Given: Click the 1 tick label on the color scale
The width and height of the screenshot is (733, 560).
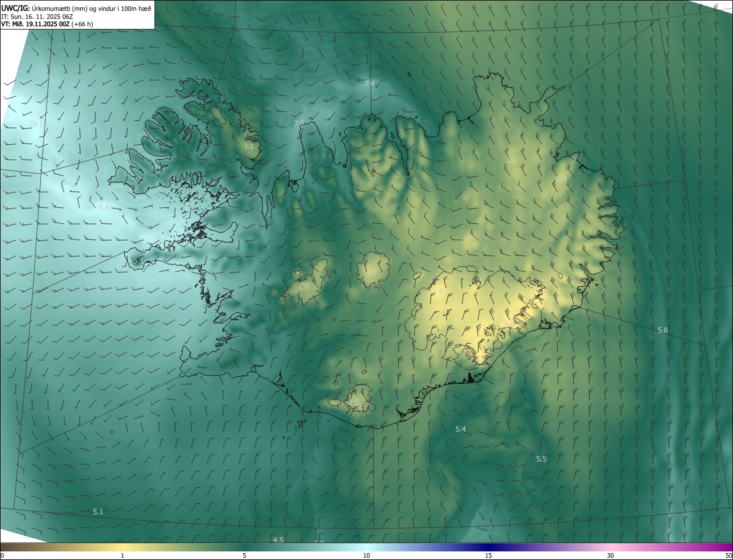Looking at the screenshot, I should coord(123,555).
